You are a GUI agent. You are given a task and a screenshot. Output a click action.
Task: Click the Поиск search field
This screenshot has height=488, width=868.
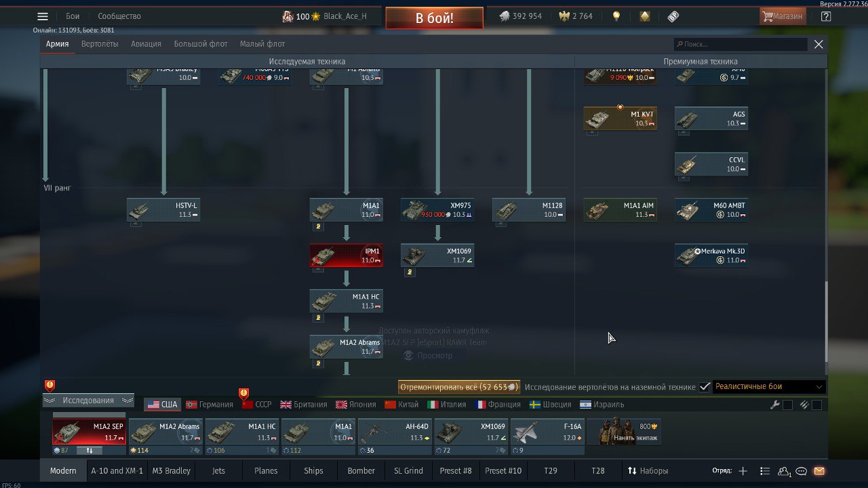pos(741,44)
